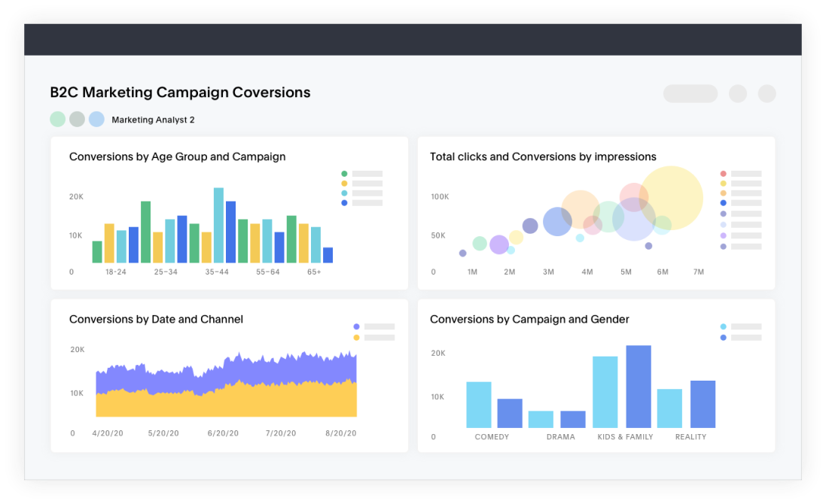Toggle the green legend dot in Age Group chart
The height and width of the screenshot is (504, 826).
pos(344,174)
